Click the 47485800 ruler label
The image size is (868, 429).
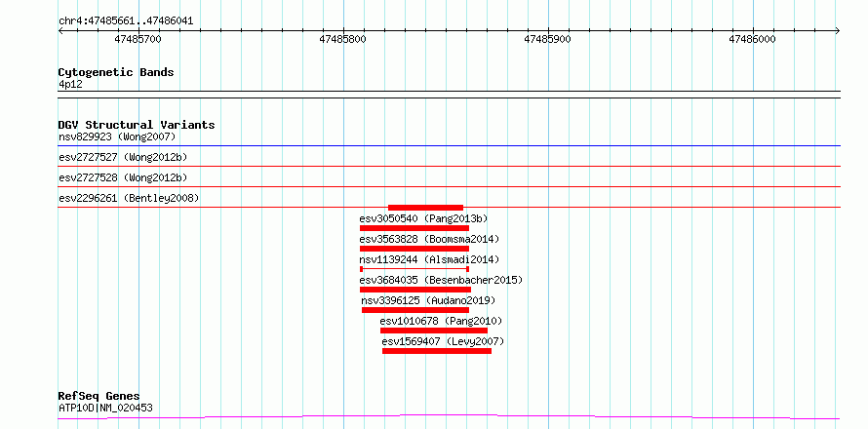(x=342, y=39)
